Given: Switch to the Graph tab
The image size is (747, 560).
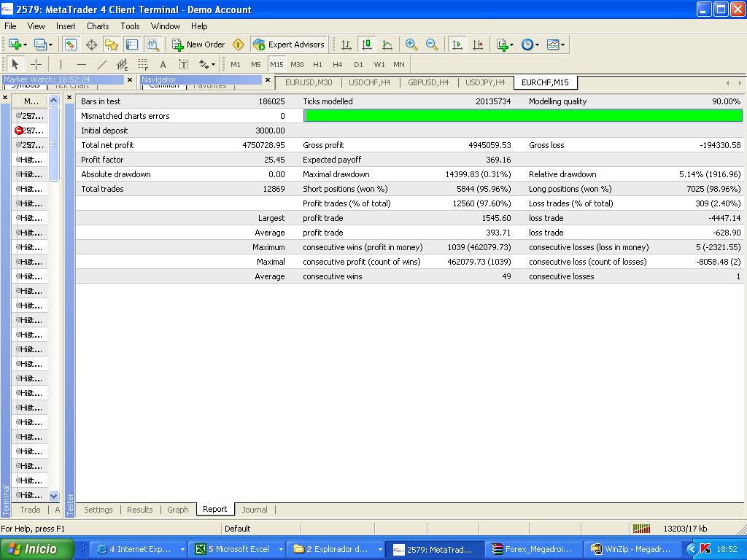Looking at the screenshot, I should [177, 510].
